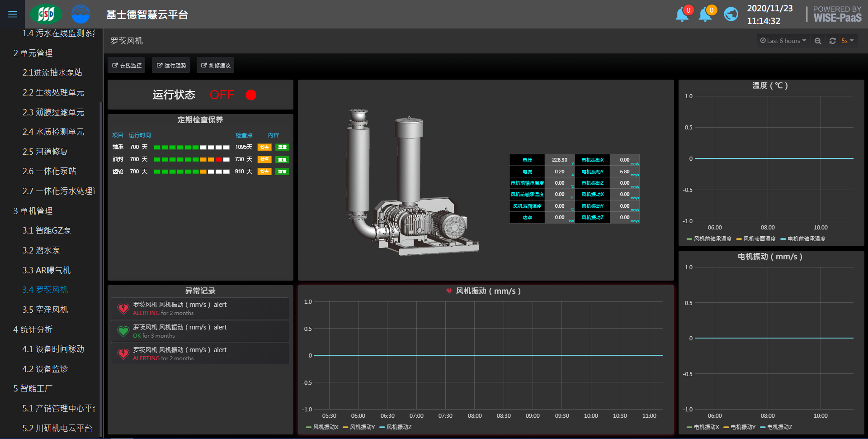Image resolution: width=868 pixels, height=439 pixels.
Task: Open the 运行趋势 tab
Action: 171,65
